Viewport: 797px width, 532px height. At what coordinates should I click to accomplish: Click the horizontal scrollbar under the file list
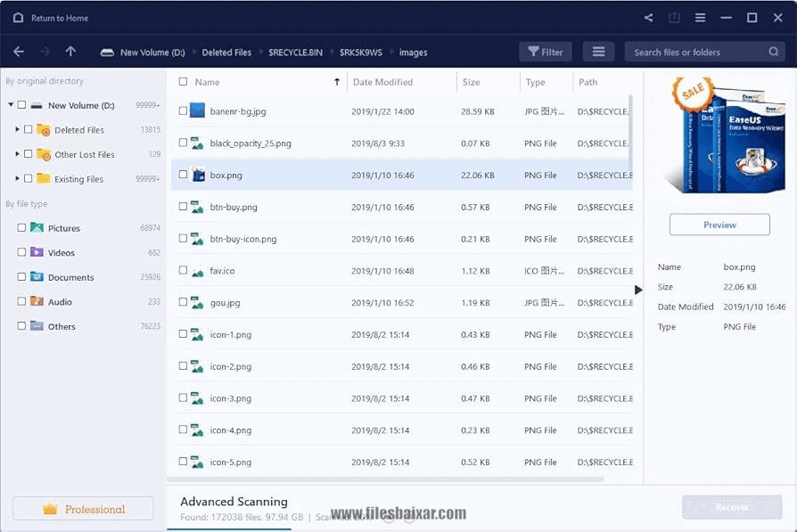pyautogui.click(x=385, y=479)
